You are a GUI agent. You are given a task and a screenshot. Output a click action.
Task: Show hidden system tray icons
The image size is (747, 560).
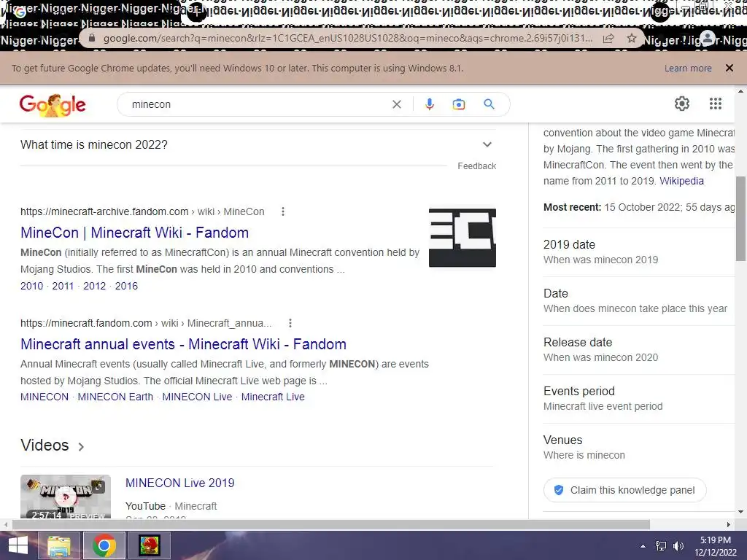click(643, 546)
